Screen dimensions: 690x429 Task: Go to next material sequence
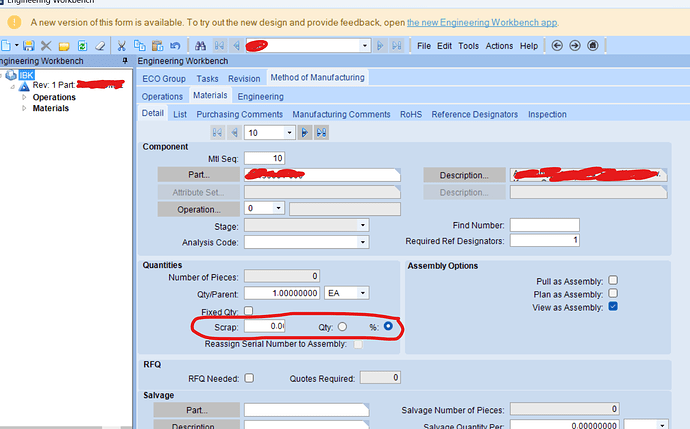point(305,132)
